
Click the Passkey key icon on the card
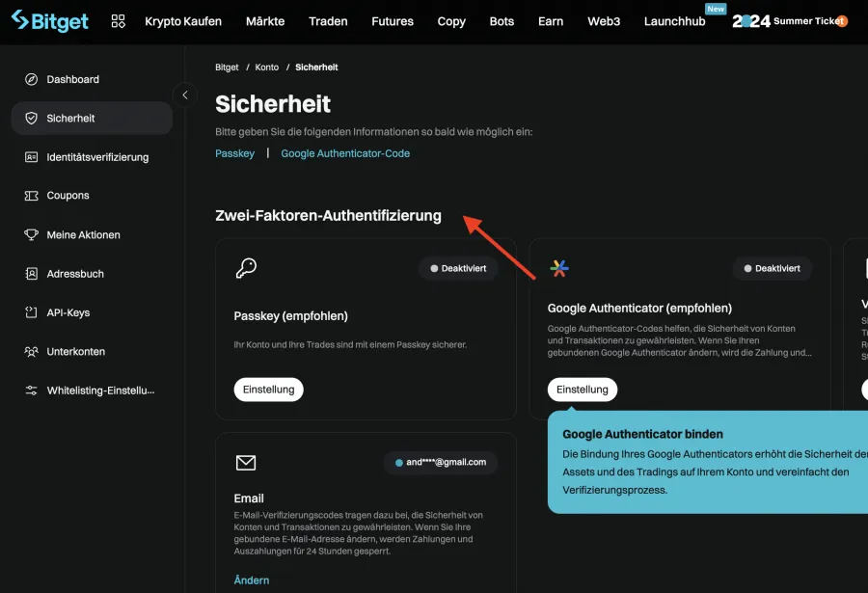tap(246, 268)
